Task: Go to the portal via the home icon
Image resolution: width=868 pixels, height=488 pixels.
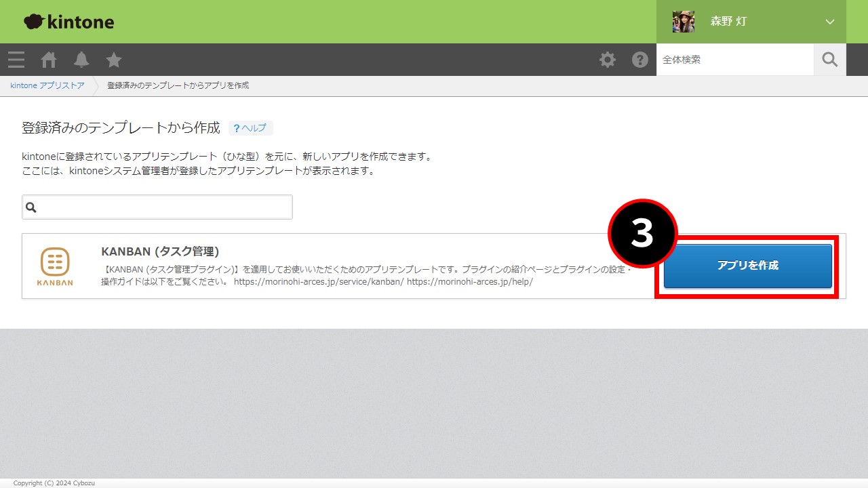Action: click(x=49, y=60)
